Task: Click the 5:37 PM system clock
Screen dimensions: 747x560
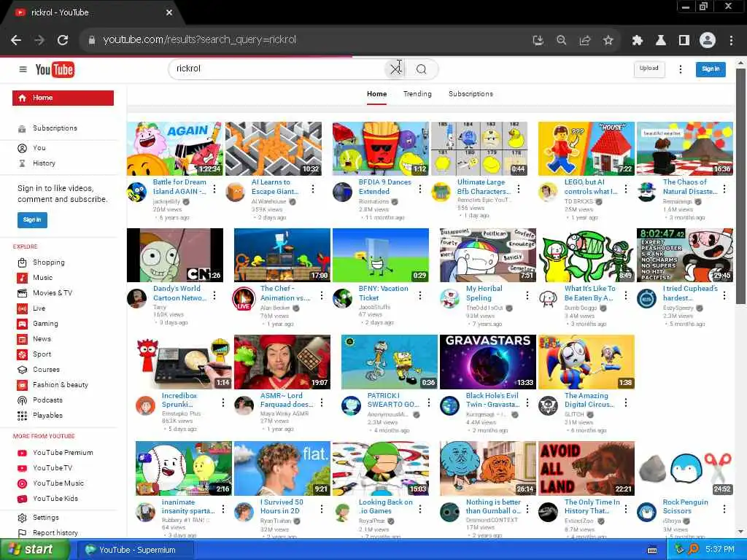Action: [720, 550]
